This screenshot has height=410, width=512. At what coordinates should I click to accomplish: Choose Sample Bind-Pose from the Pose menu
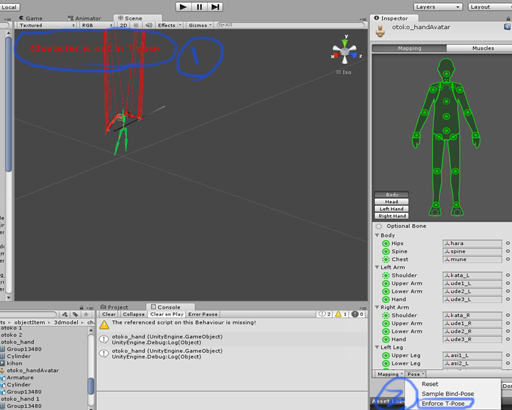pos(448,394)
